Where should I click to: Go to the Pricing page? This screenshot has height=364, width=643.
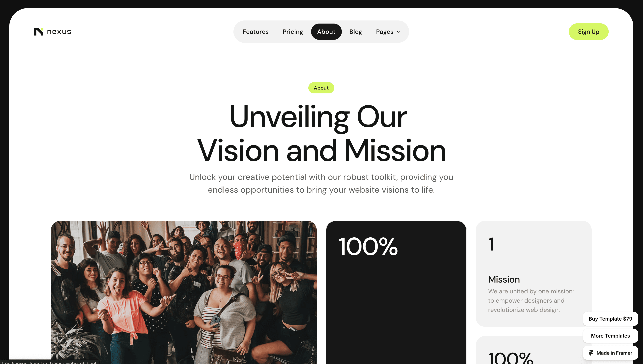[293, 32]
